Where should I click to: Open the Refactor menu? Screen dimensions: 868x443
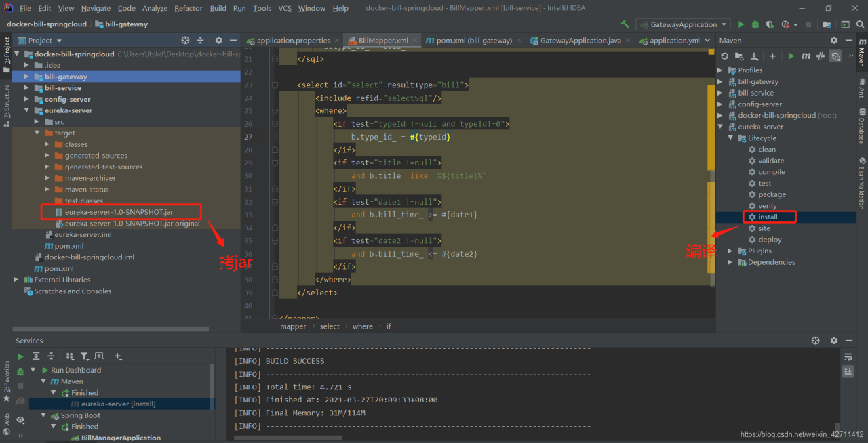tap(188, 8)
